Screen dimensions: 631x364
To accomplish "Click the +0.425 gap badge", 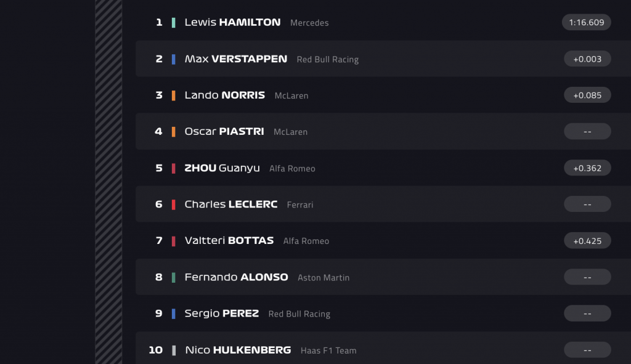I will pyautogui.click(x=587, y=240).
